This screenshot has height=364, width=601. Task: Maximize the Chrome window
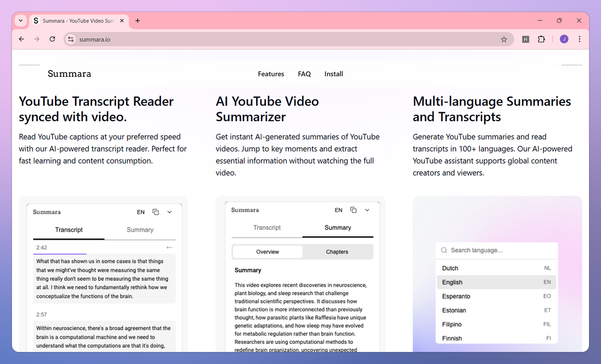click(x=559, y=21)
